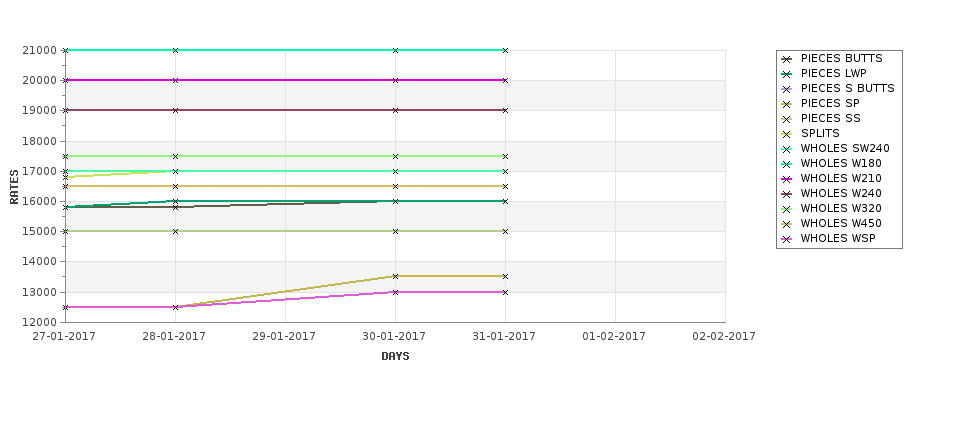The height and width of the screenshot is (429, 975).
Task: Click the 29-01-2017 axis date label
Action: point(285,336)
